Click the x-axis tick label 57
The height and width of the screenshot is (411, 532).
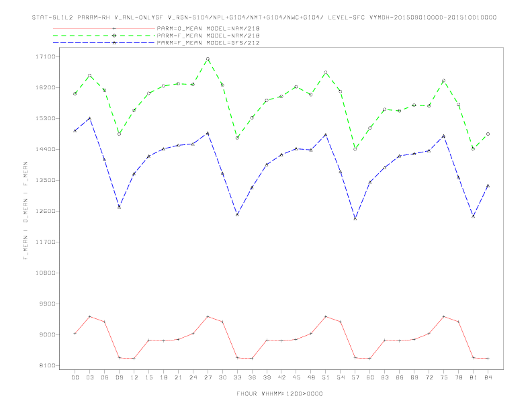click(x=355, y=377)
